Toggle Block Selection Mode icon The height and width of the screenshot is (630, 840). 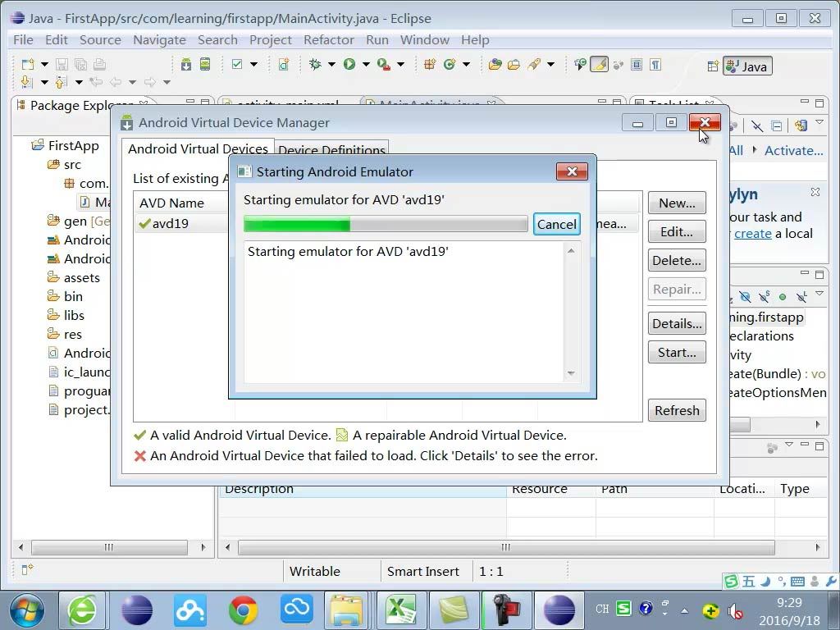637,64
